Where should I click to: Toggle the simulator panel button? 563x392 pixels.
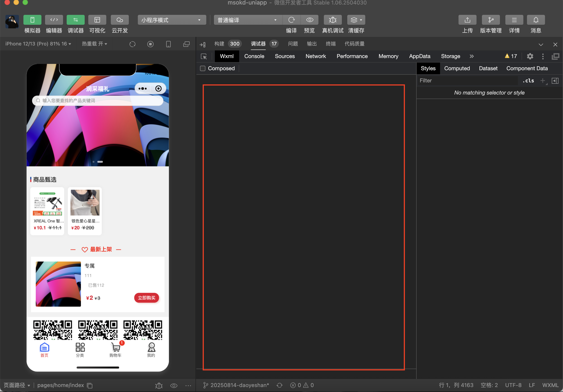pyautogui.click(x=32, y=20)
